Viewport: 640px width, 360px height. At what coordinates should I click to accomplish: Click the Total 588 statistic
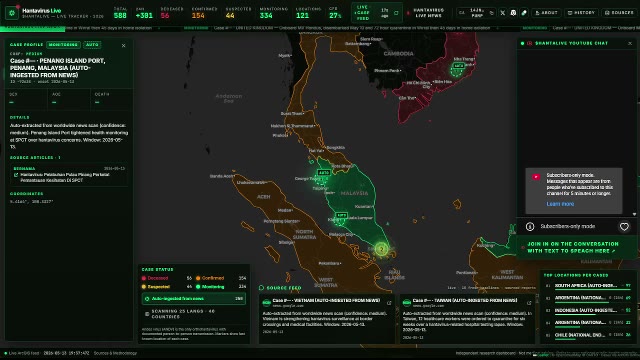coord(120,13)
